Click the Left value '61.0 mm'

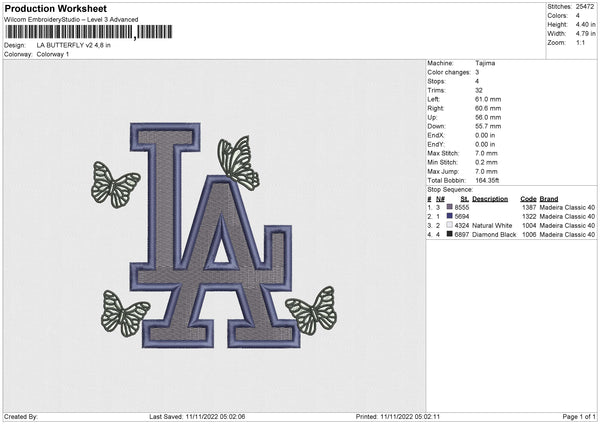[488, 99]
